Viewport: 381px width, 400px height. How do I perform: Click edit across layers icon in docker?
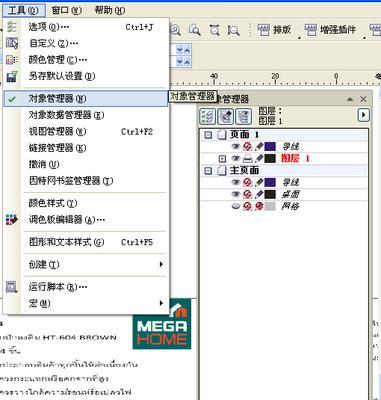(225, 116)
